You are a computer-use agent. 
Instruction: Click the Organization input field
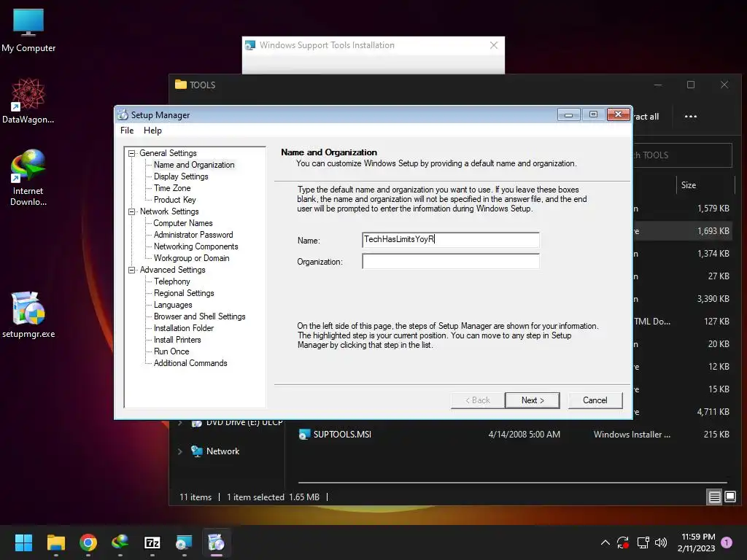click(451, 261)
